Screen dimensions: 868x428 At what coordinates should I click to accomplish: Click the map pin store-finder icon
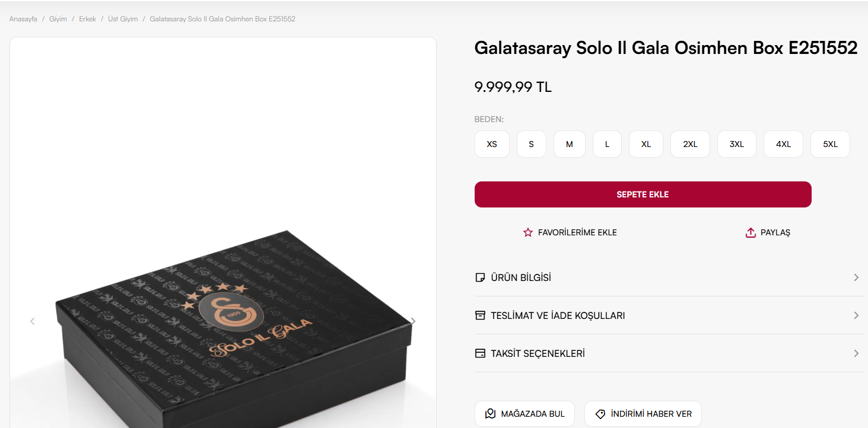pos(490,414)
